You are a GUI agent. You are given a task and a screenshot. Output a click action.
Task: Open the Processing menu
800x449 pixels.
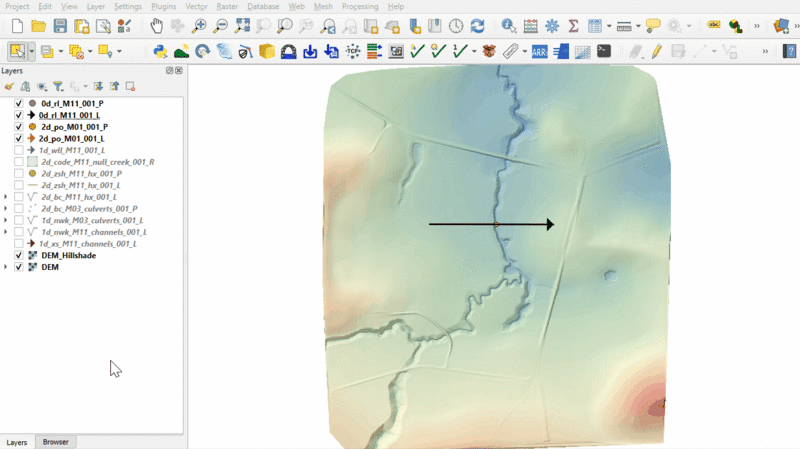(x=360, y=6)
